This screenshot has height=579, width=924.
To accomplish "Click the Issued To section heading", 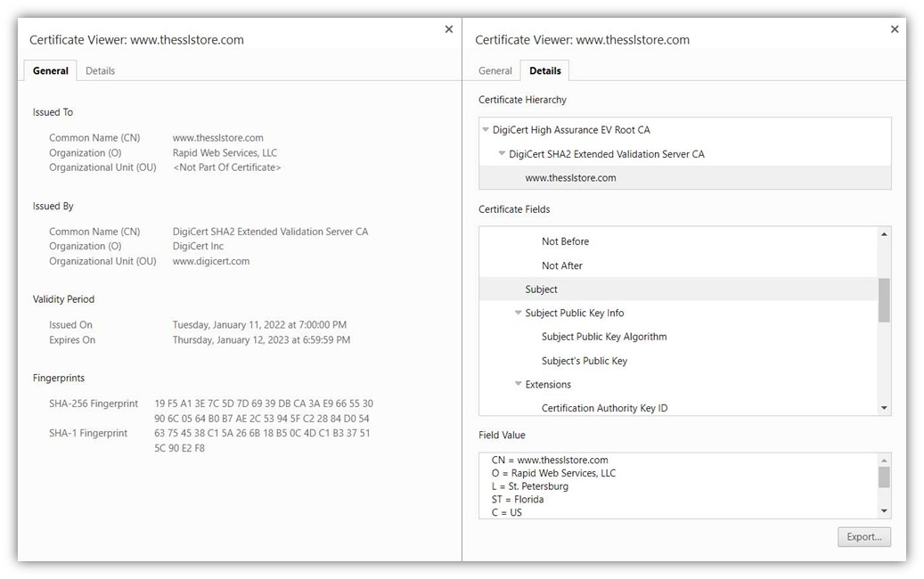I will point(53,112).
